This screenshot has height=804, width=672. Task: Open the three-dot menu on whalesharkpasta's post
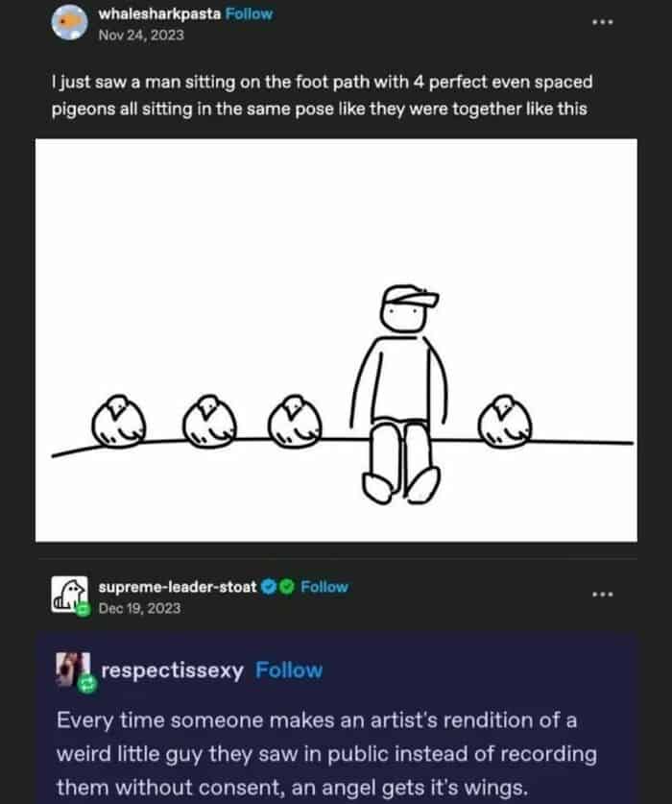point(602,22)
